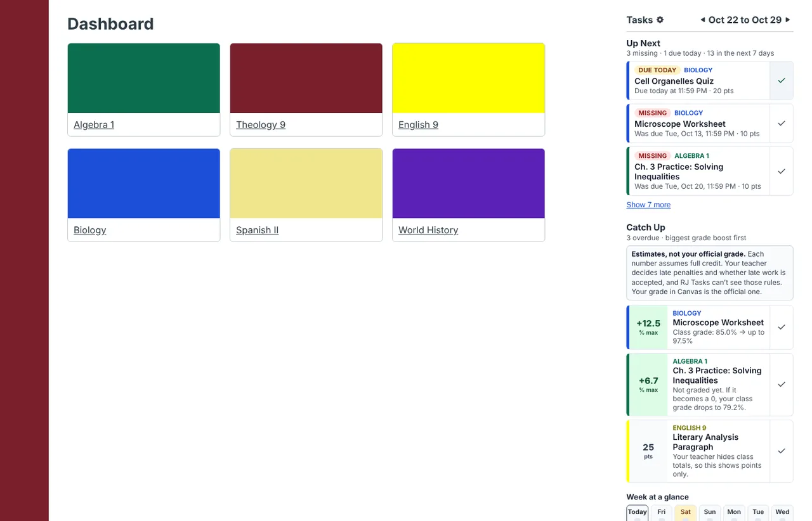This screenshot has width=812, height=521.
Task: Check off Catch Up Solving Inequalities item
Action: 782,384
